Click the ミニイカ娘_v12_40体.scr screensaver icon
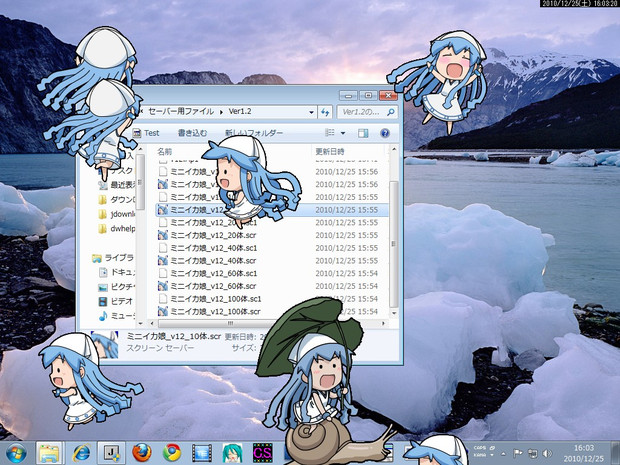620x465 pixels. tap(163, 261)
